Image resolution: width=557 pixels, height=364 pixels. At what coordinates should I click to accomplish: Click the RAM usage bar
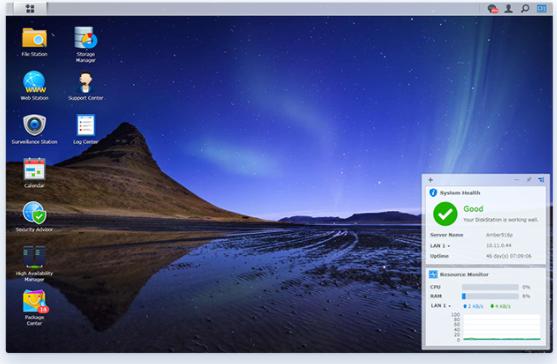[490, 296]
